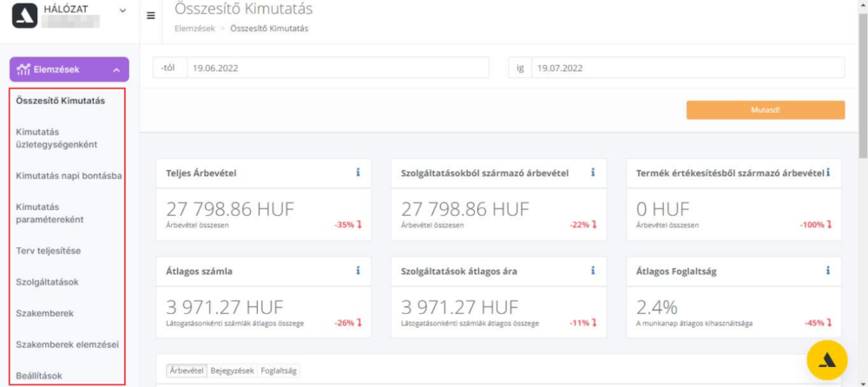Click the 2.4% average occupancy value

coord(656,306)
